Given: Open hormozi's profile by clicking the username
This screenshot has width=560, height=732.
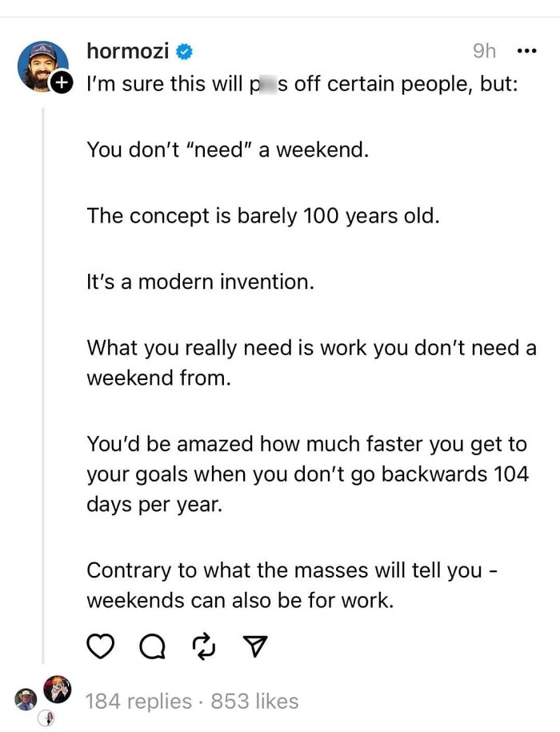Looking at the screenshot, I should pyautogui.click(x=128, y=50).
